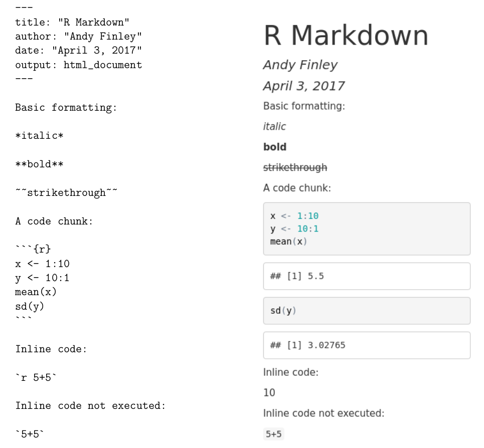Screen dimensions: 484x448
Task: Click the italic word "italic" in output
Action: pyautogui.click(x=274, y=126)
